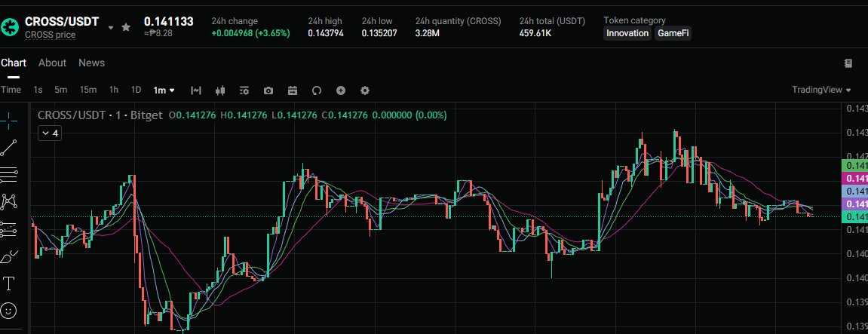Open the 1m interval dropdown
Image resolution: width=868 pixels, height=334 pixels.
pos(164,90)
